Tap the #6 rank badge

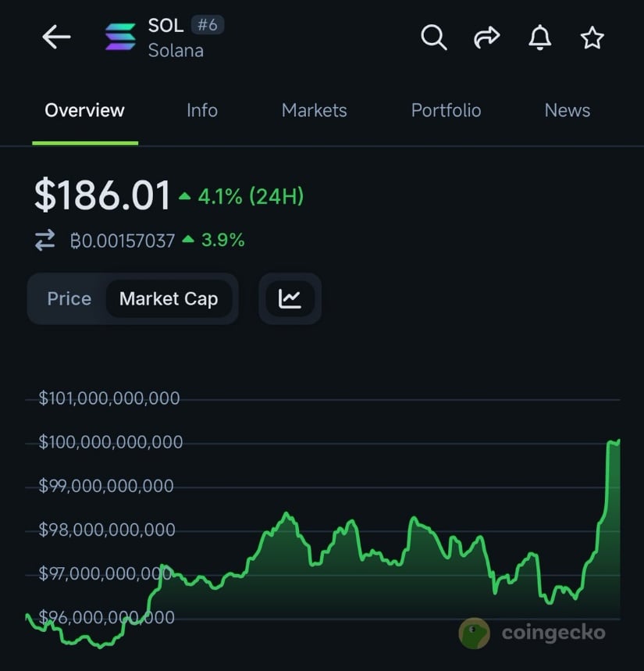[x=207, y=25]
